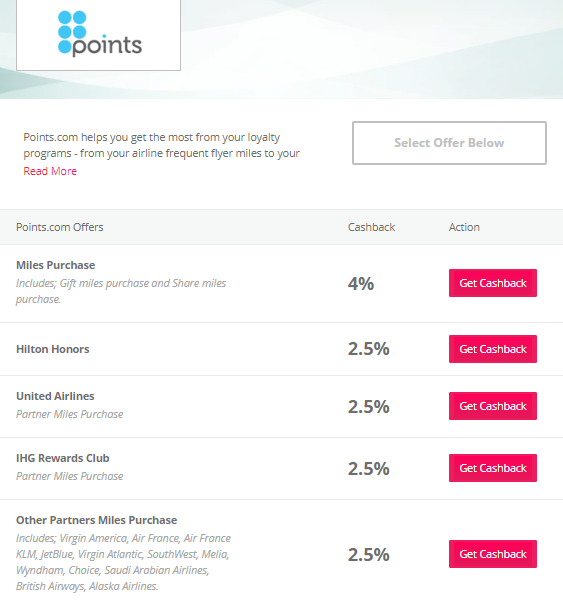Select Other Partners Miles Purchase title

(x=96, y=520)
